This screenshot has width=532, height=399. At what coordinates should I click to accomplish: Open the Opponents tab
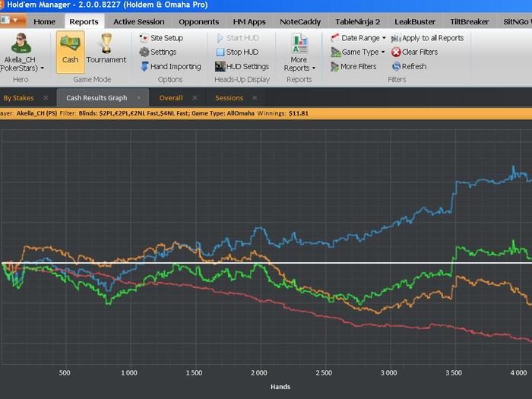[199, 22]
